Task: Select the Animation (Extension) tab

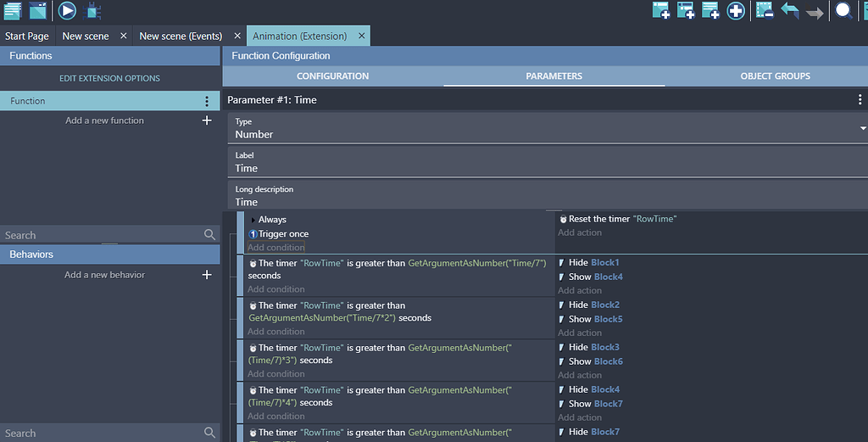Action: click(299, 36)
